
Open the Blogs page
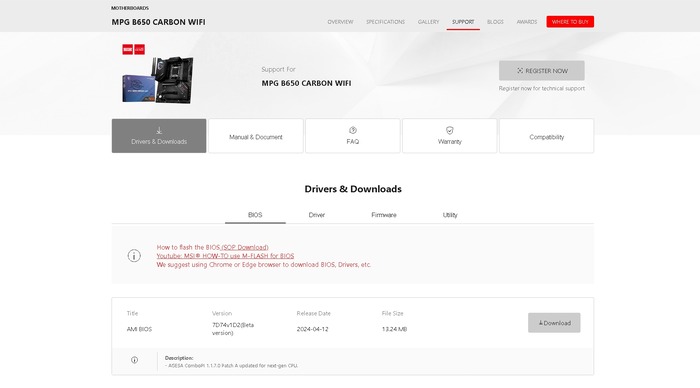[495, 22]
